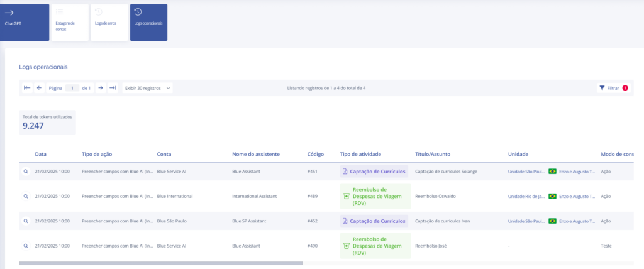The image size is (644, 269).
Task: Jump to last page arrow icon
Action: click(x=113, y=88)
